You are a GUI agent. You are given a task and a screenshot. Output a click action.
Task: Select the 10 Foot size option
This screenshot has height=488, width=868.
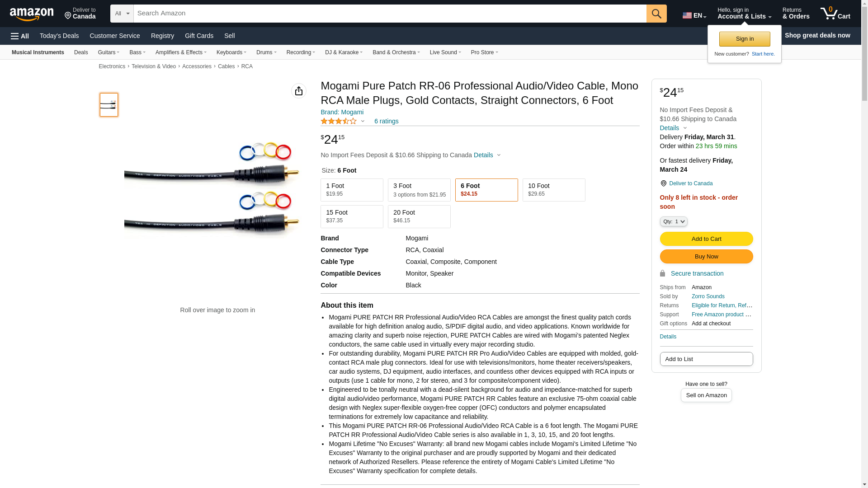[x=554, y=190]
